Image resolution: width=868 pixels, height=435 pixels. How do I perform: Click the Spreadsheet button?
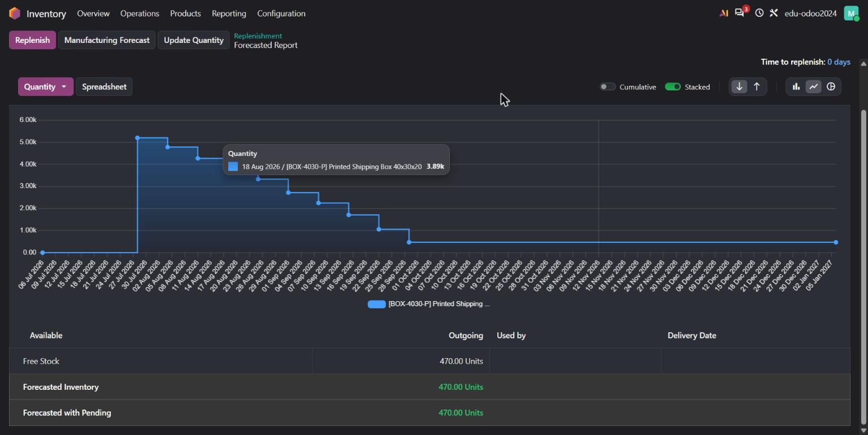click(104, 86)
